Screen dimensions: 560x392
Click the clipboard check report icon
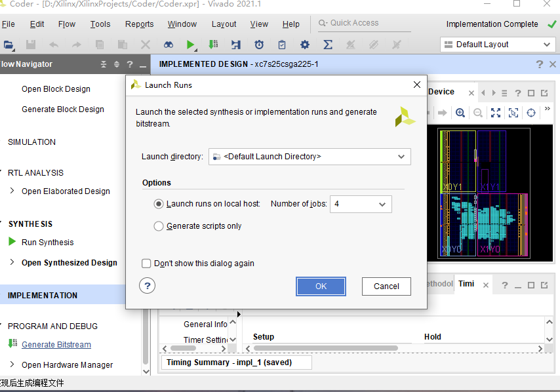(282, 45)
